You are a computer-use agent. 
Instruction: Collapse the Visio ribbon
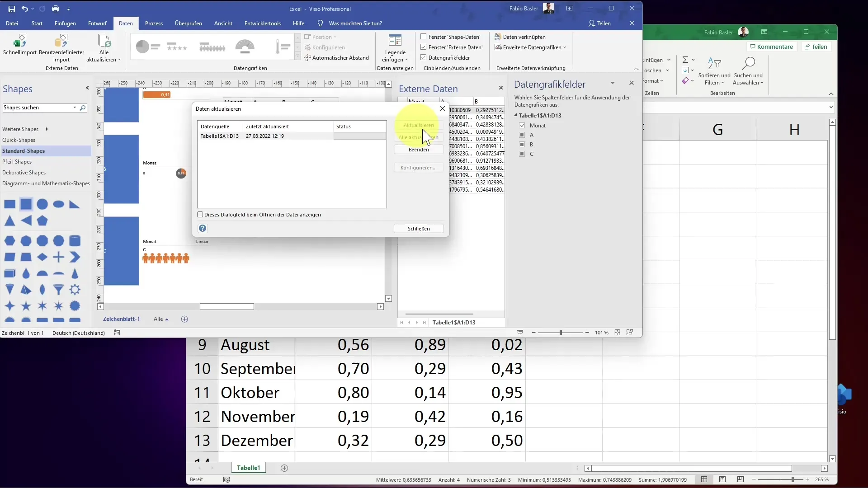[636, 69]
